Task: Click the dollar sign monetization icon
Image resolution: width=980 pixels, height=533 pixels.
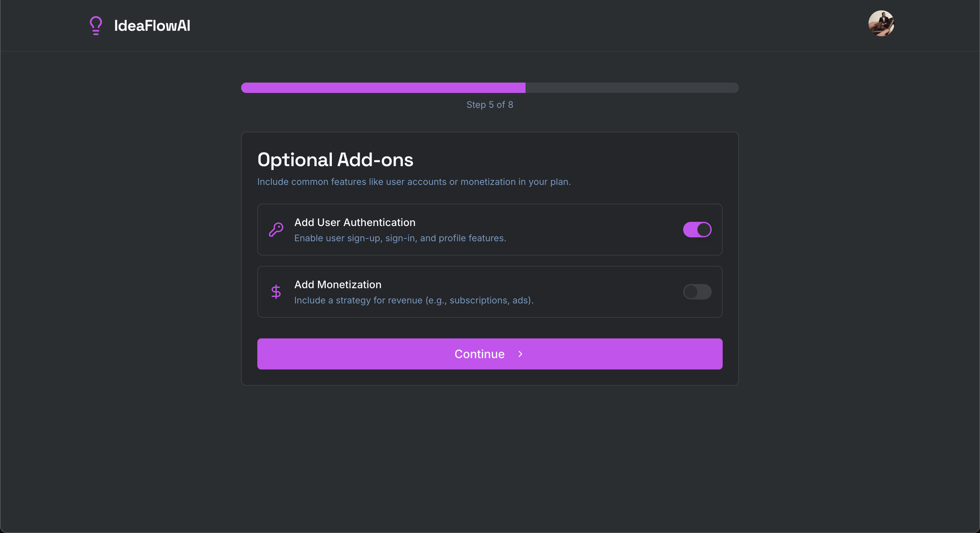Action: [276, 291]
